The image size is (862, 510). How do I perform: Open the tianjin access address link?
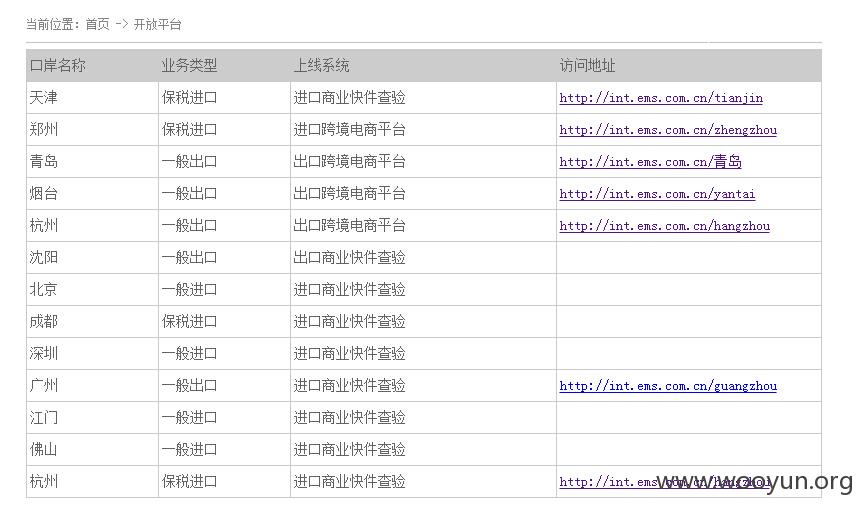(x=661, y=98)
